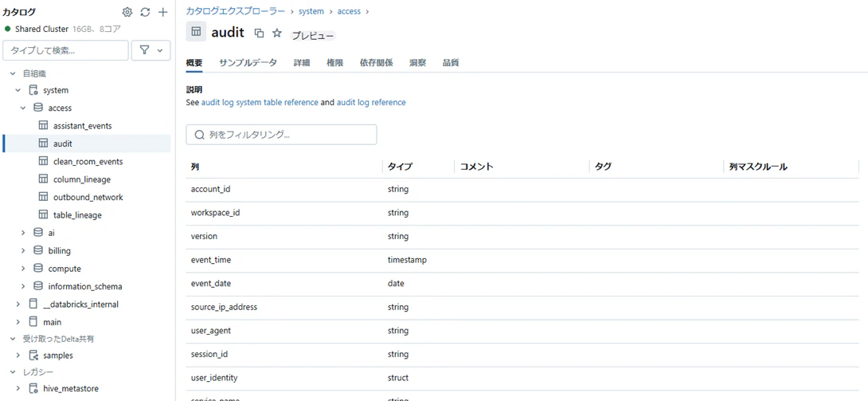The image size is (868, 401).
Task: Open the 詳細 tab
Action: [x=302, y=63]
